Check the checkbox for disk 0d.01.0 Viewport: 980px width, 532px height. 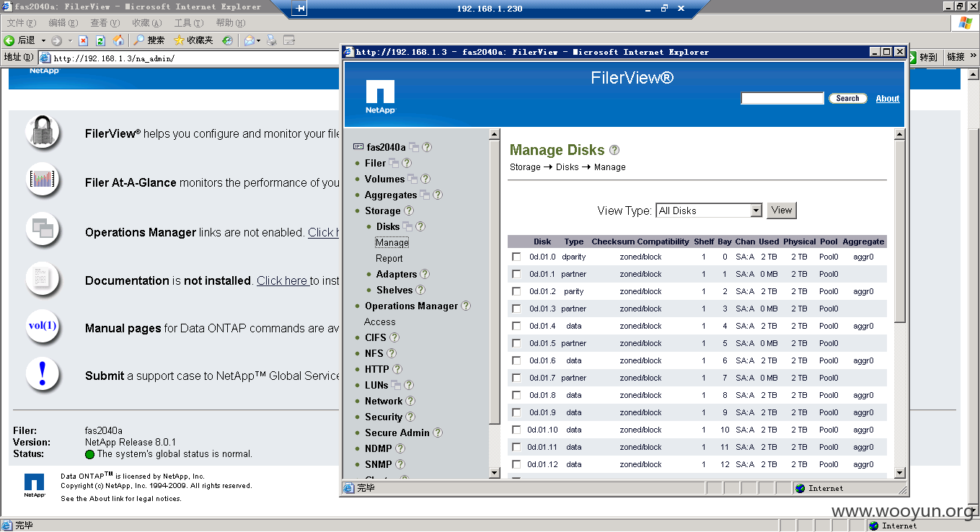(516, 257)
